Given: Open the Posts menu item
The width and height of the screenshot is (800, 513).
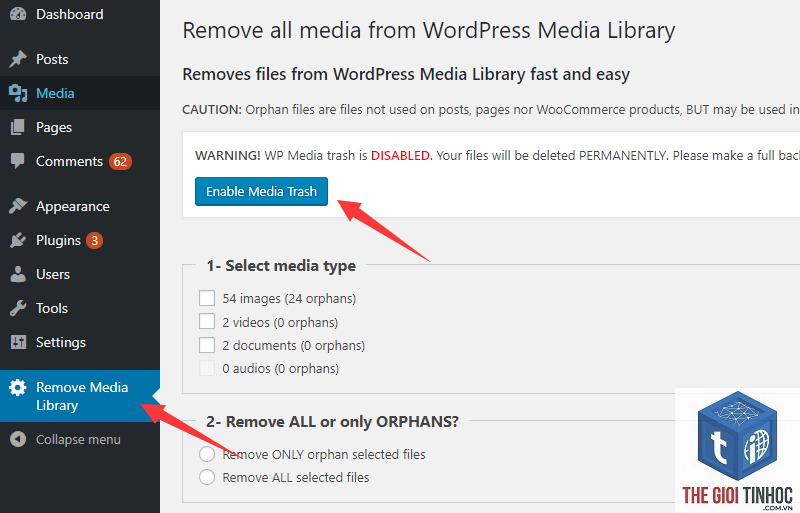Looking at the screenshot, I should tap(80, 59).
